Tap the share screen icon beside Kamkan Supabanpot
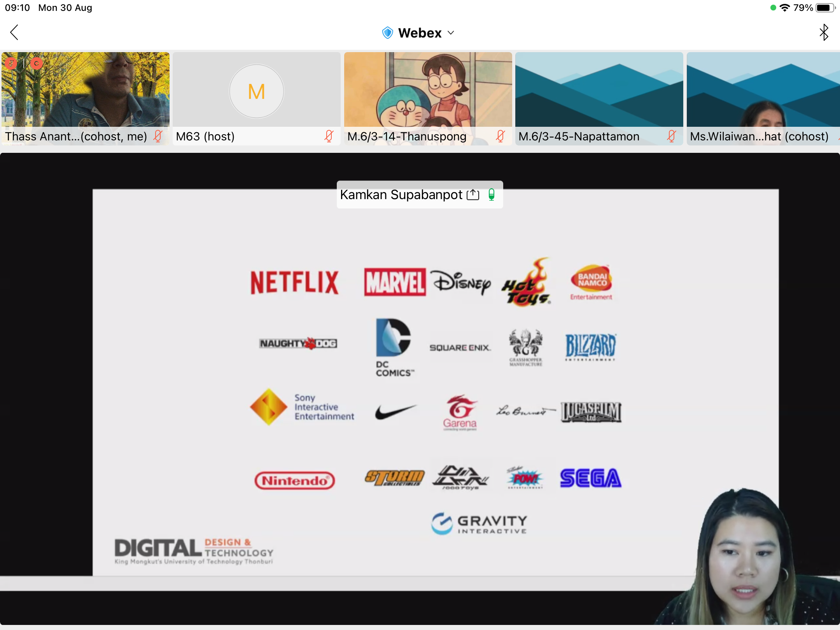Image resolution: width=840 pixels, height=630 pixels. pos(473,194)
